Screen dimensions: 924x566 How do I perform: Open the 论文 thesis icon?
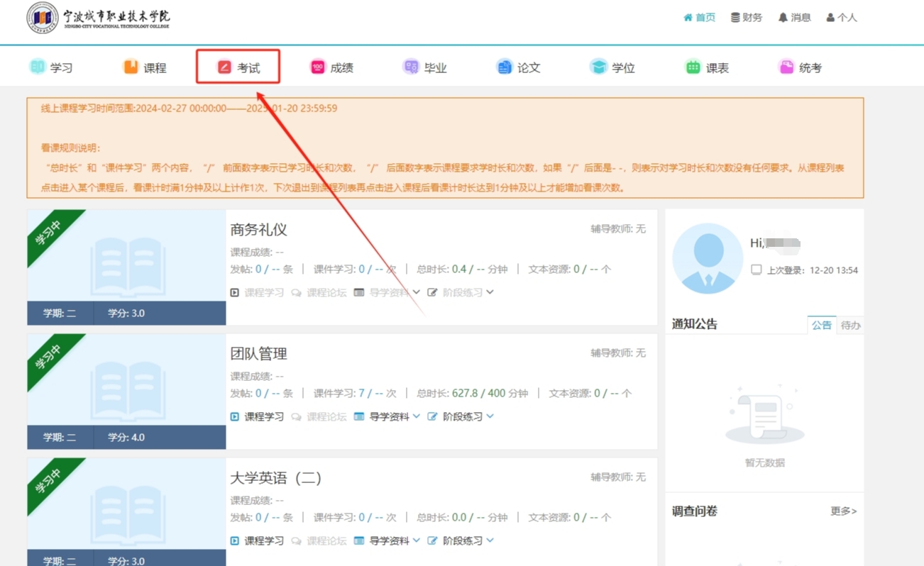click(505, 67)
